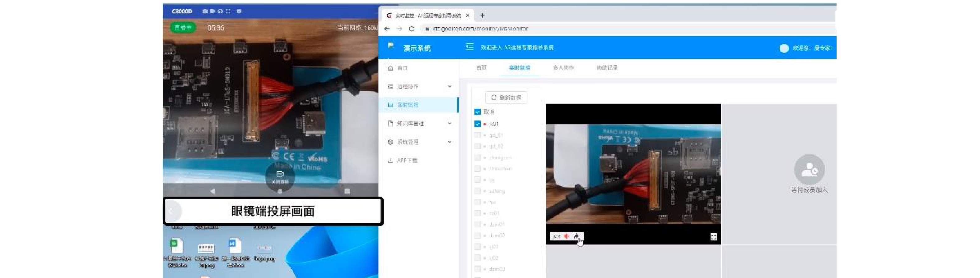Click the browser back arrow
The height and width of the screenshot is (278, 980).
click(x=387, y=29)
